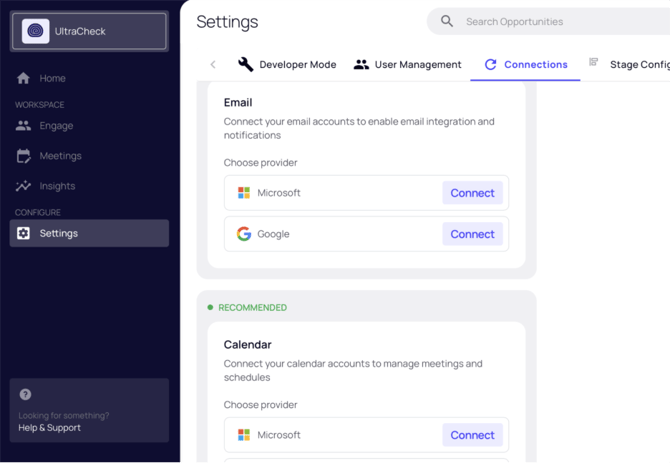Click the Engage people icon
Viewport: 670px width, 463px height.
pyautogui.click(x=23, y=126)
